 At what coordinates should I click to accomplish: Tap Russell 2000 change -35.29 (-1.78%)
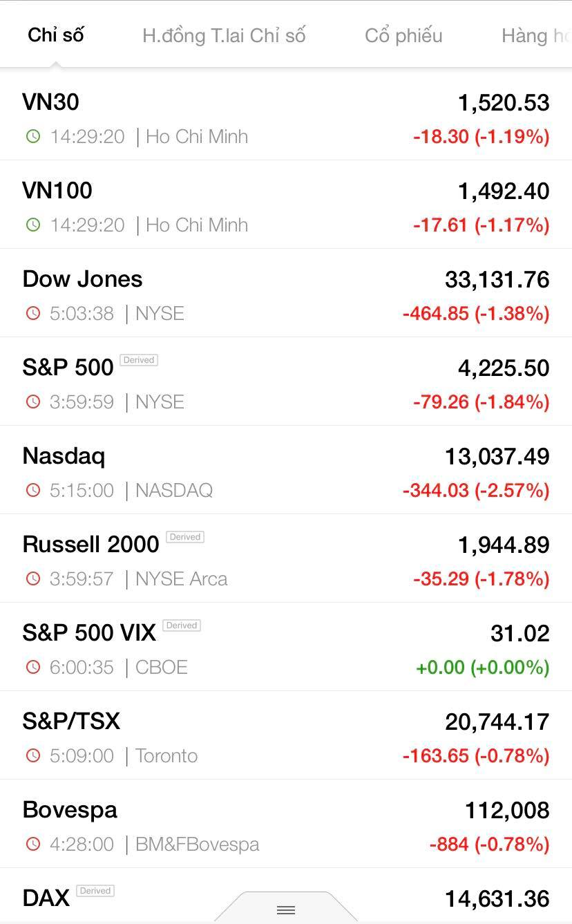pyautogui.click(x=481, y=578)
